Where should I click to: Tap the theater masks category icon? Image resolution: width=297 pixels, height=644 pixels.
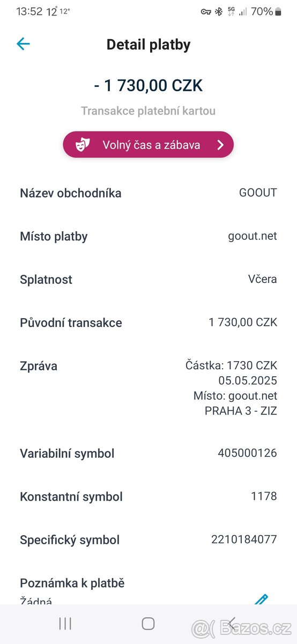pyautogui.click(x=81, y=144)
